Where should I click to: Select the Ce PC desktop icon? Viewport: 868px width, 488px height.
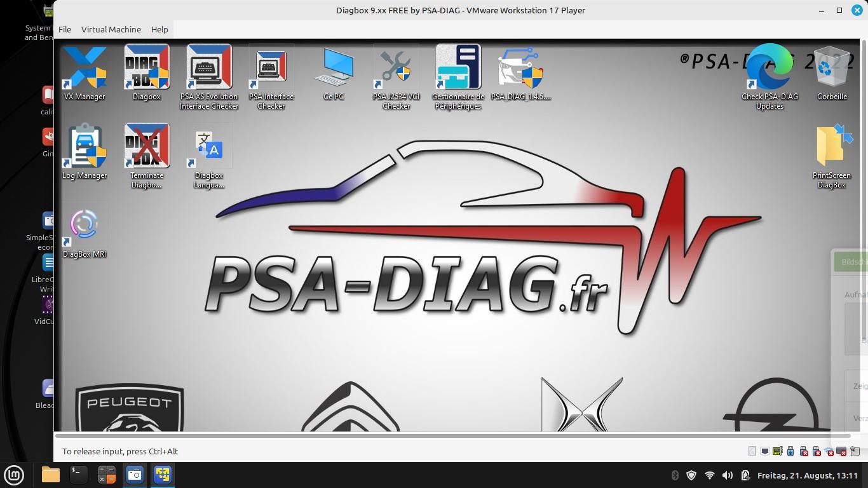pos(334,73)
